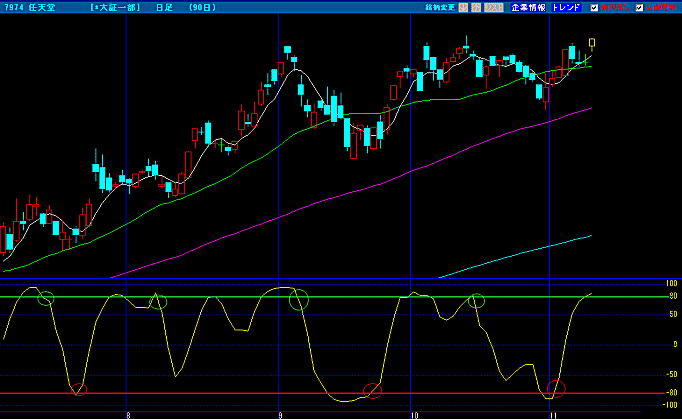Click the -100 oscillator axis label
The width and height of the screenshot is (682, 419).
click(671, 405)
